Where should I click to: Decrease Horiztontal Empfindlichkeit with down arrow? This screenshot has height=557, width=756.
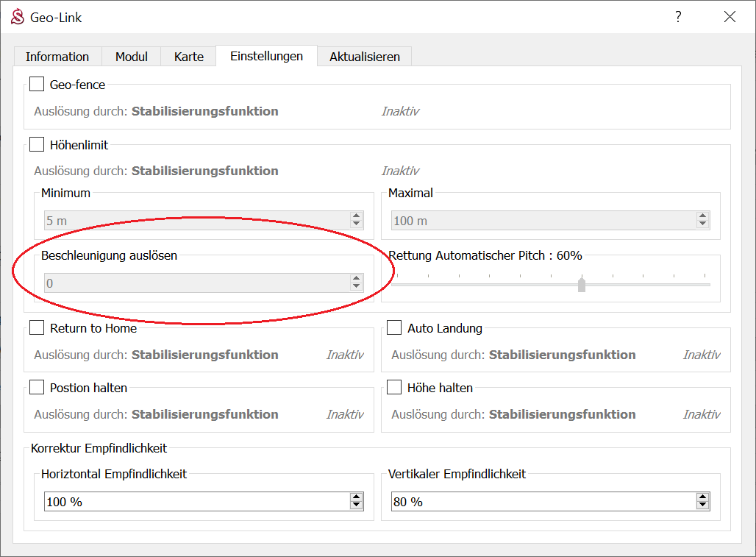click(x=357, y=505)
